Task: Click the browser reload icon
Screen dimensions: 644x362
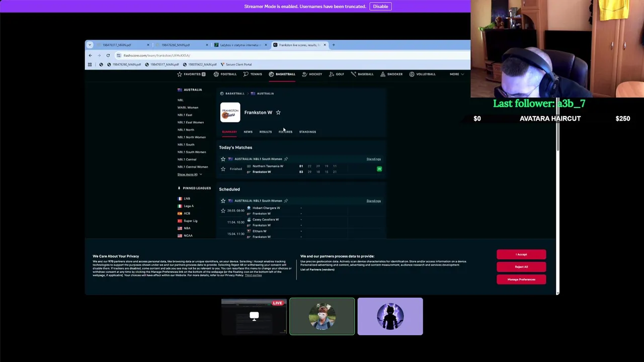Action: [108, 55]
